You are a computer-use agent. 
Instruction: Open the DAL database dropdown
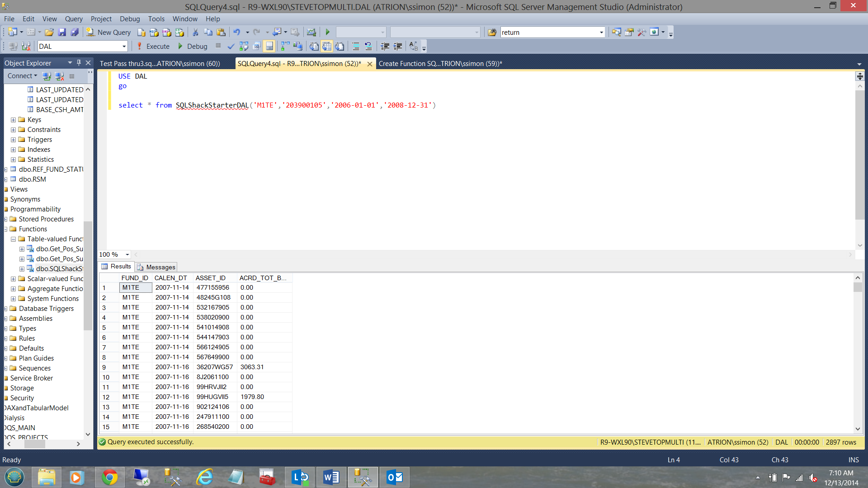pos(124,46)
